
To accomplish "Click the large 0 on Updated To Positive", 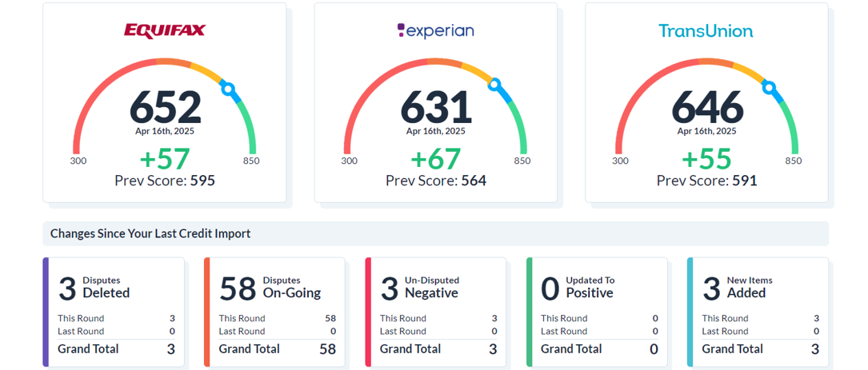I will coord(550,288).
